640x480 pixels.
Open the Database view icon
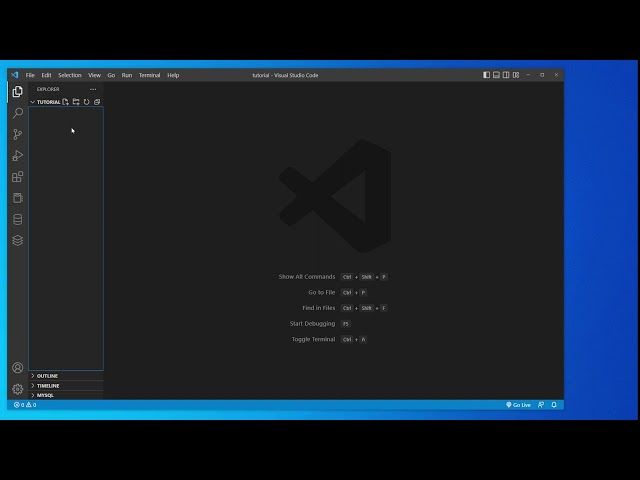point(18,219)
